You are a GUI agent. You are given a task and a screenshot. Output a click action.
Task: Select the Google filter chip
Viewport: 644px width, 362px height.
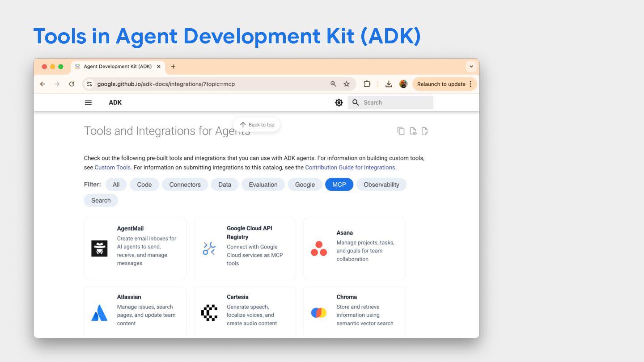[x=305, y=185]
